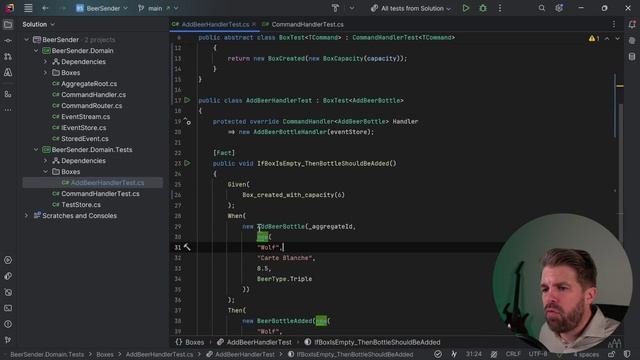Open the BeerSender solution dropdown
Viewport: 640px width, 360px height.
(102, 8)
